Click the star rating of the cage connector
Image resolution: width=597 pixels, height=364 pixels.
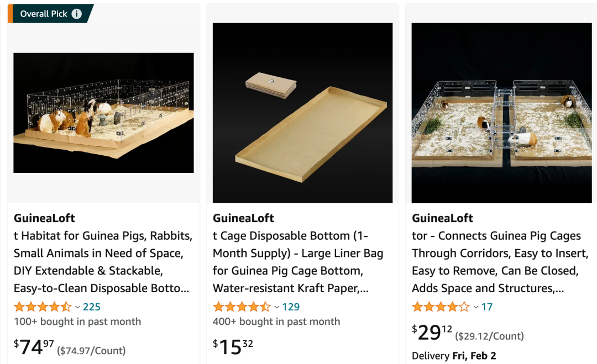pos(441,307)
